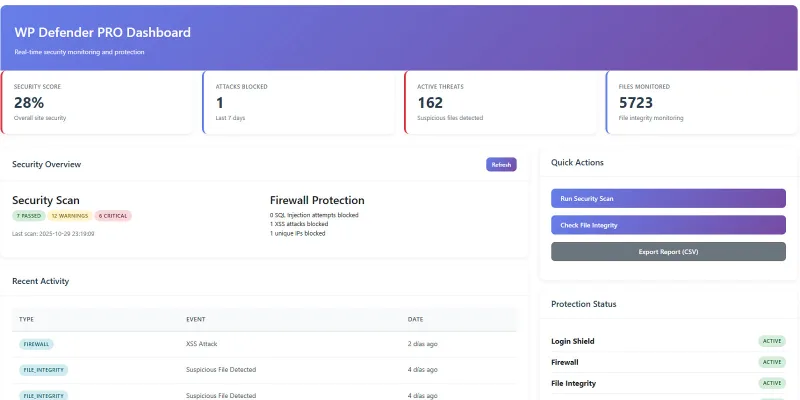Click the 'ACTIVE THREATS' card label
The height and width of the screenshot is (400, 800).
[440, 87]
